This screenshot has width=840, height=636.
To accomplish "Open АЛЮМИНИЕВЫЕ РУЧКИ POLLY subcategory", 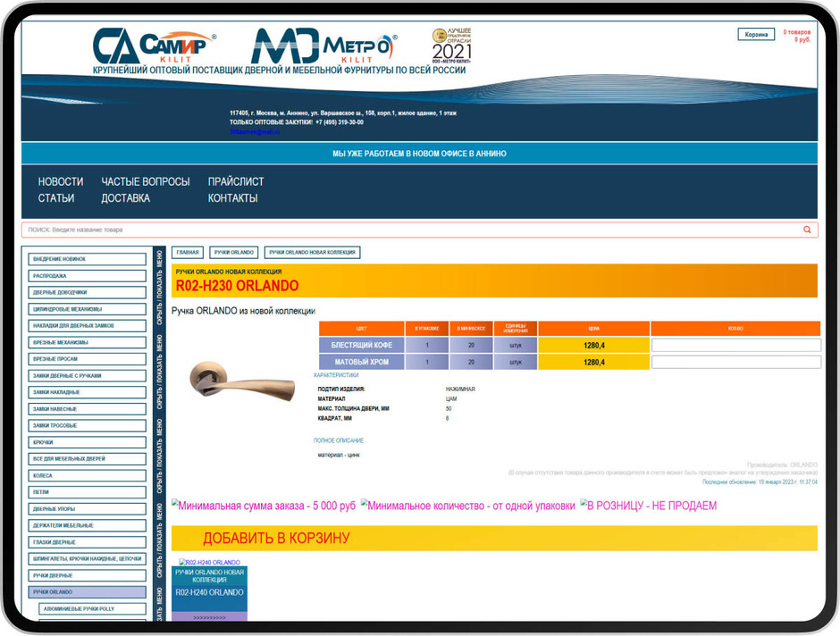I will (92, 608).
